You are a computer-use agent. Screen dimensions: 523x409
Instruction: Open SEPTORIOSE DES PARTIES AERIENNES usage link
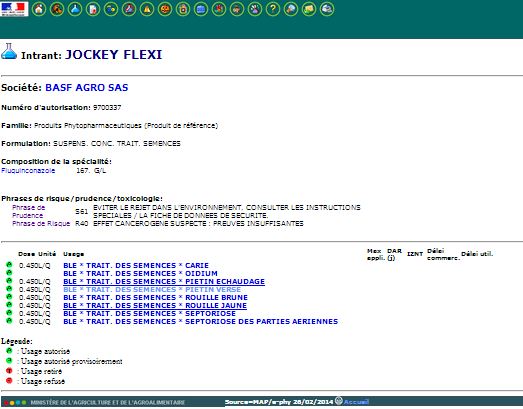point(200,322)
